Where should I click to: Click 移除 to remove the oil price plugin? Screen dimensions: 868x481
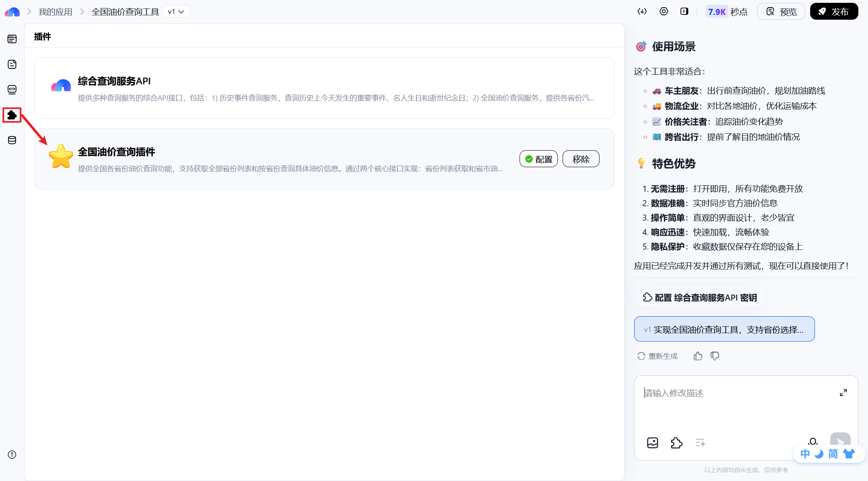click(x=581, y=159)
